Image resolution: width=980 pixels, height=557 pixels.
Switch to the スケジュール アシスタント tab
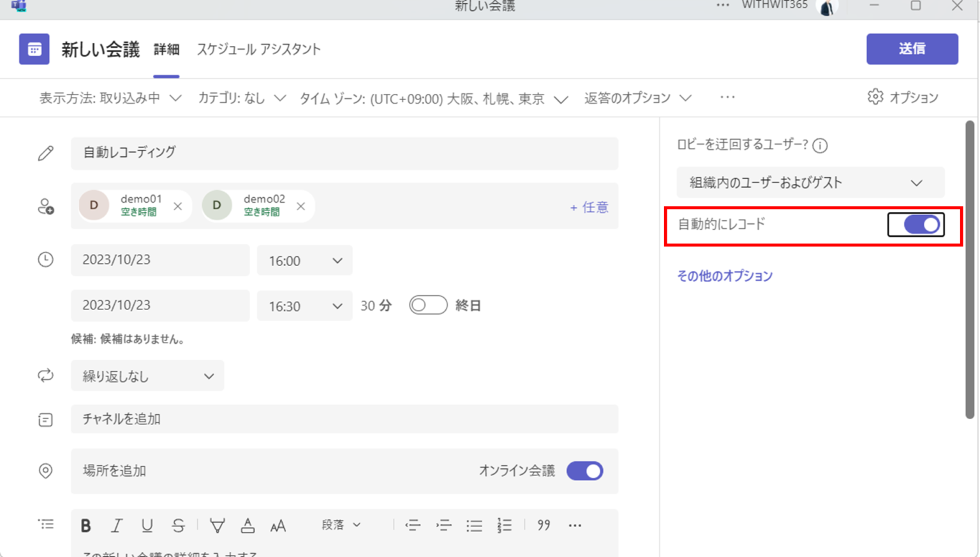258,49
